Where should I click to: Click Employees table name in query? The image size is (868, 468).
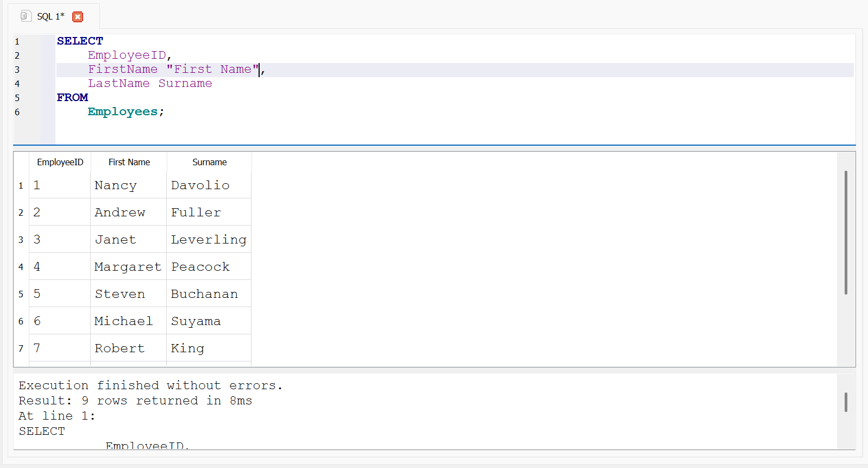pyautogui.click(x=123, y=112)
